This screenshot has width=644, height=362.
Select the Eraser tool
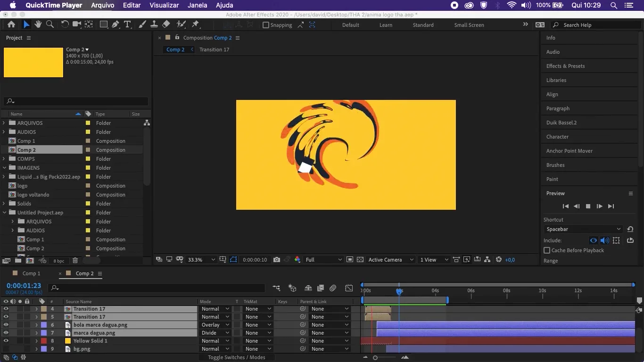point(166,25)
